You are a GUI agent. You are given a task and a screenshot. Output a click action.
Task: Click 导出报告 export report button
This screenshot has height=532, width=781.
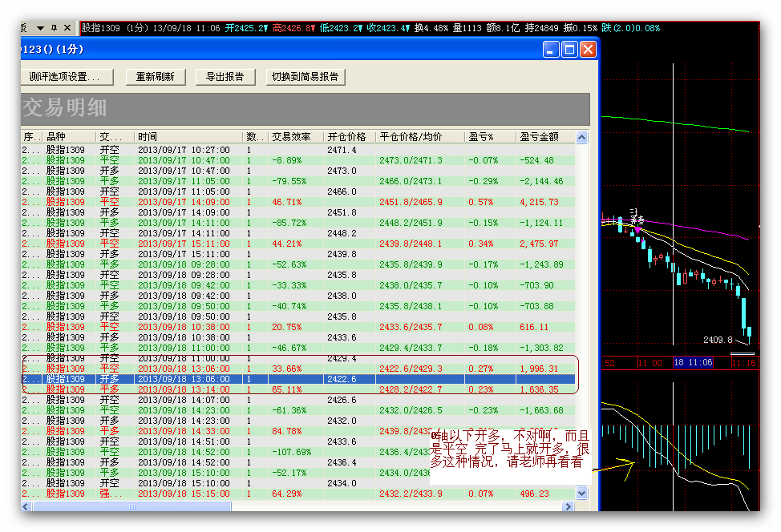[x=225, y=77]
